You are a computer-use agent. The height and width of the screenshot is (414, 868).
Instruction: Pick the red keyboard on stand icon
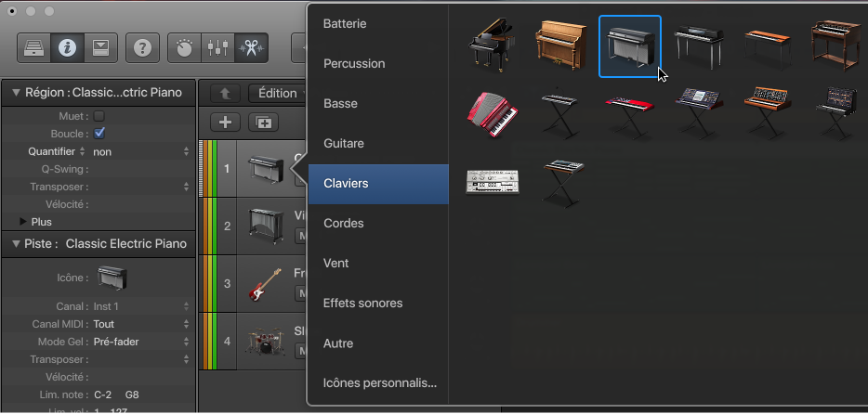pyautogui.click(x=629, y=117)
